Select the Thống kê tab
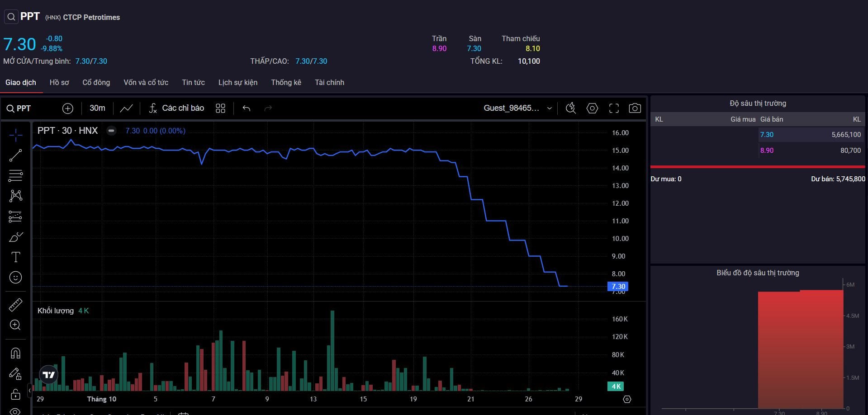This screenshot has height=415, width=868. coord(286,82)
